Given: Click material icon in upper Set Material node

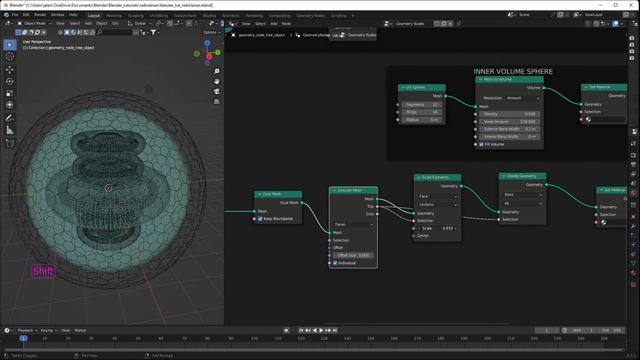Looking at the screenshot, I should [588, 119].
